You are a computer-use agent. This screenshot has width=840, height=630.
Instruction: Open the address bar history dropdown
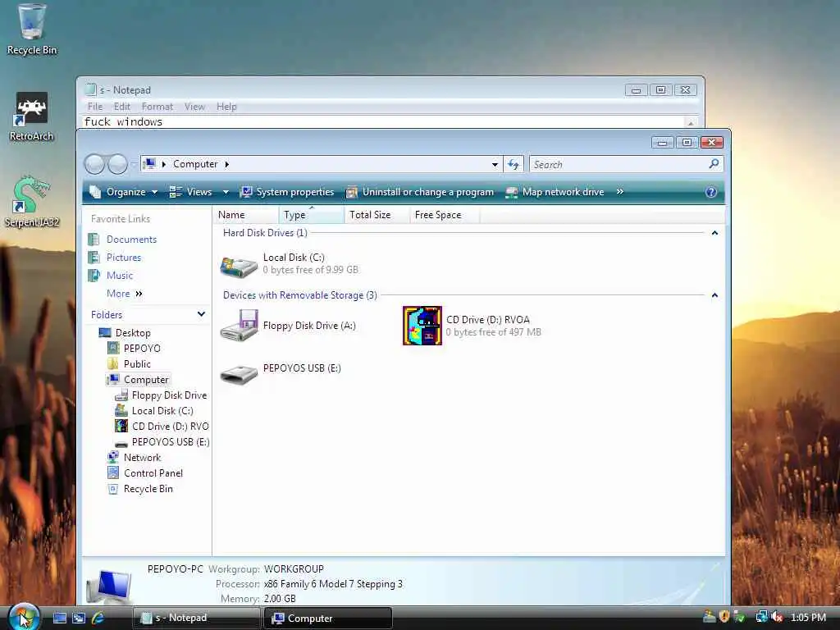pos(495,164)
